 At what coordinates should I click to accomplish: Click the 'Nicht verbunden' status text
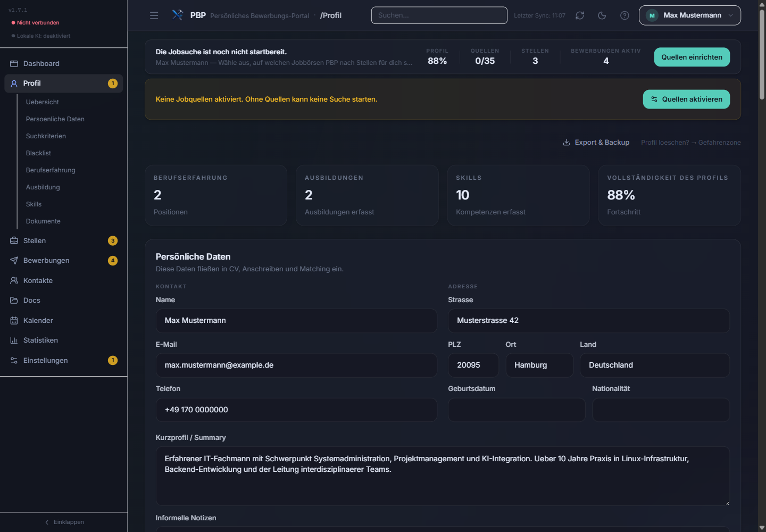coord(38,22)
